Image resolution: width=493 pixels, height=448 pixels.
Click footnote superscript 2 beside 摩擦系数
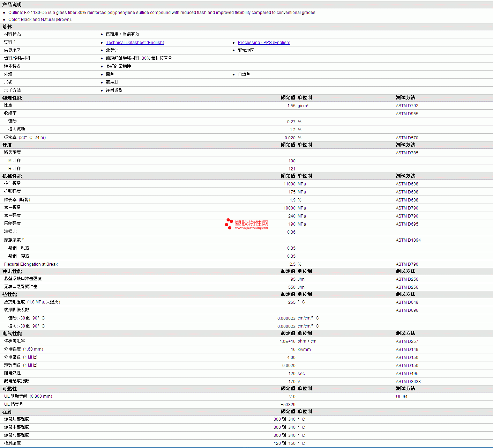[x=23, y=239]
